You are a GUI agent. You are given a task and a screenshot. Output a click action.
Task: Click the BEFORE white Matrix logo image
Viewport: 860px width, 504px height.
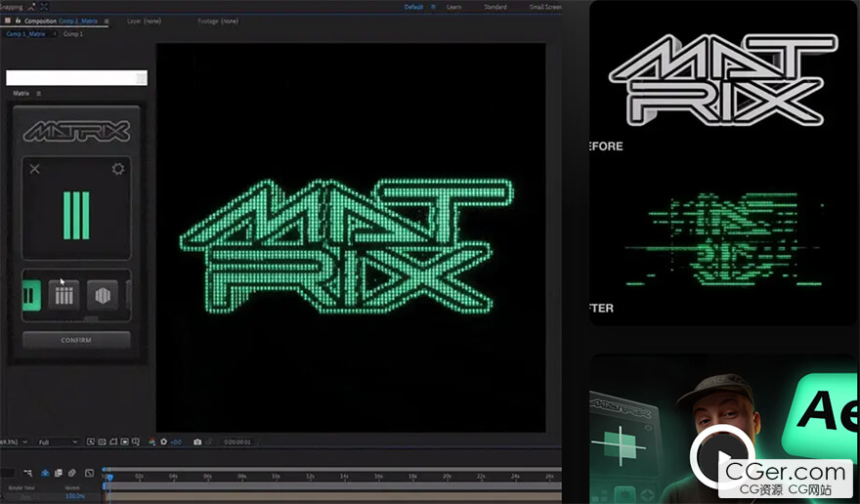point(723,79)
